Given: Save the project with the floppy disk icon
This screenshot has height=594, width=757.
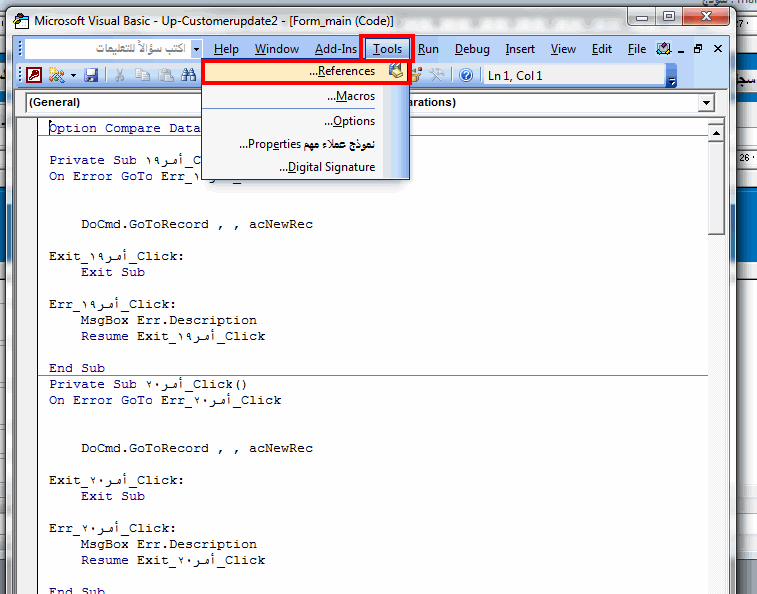Looking at the screenshot, I should (91, 75).
